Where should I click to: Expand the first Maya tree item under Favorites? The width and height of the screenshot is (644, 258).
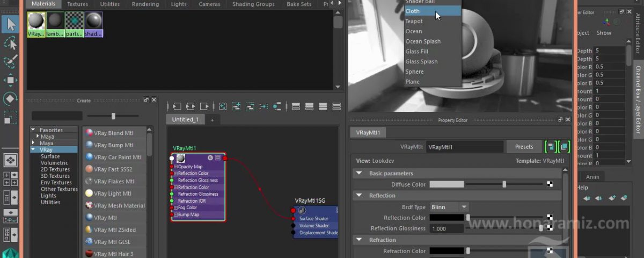pyautogui.click(x=38, y=137)
